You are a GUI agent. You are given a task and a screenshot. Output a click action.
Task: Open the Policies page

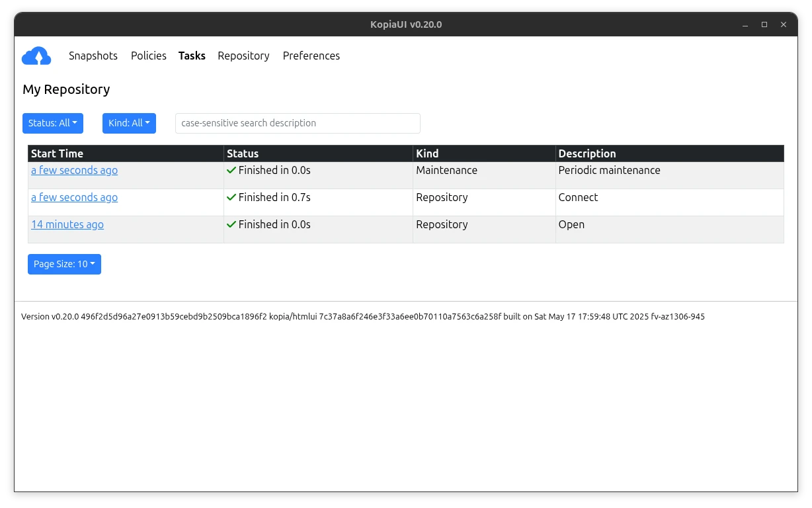(148, 56)
